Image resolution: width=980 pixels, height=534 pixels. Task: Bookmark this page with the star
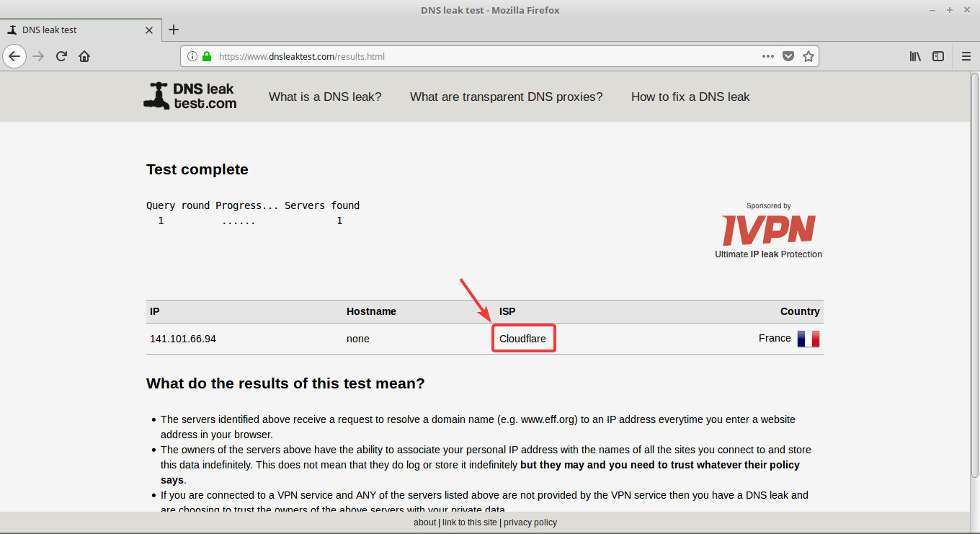click(x=808, y=56)
